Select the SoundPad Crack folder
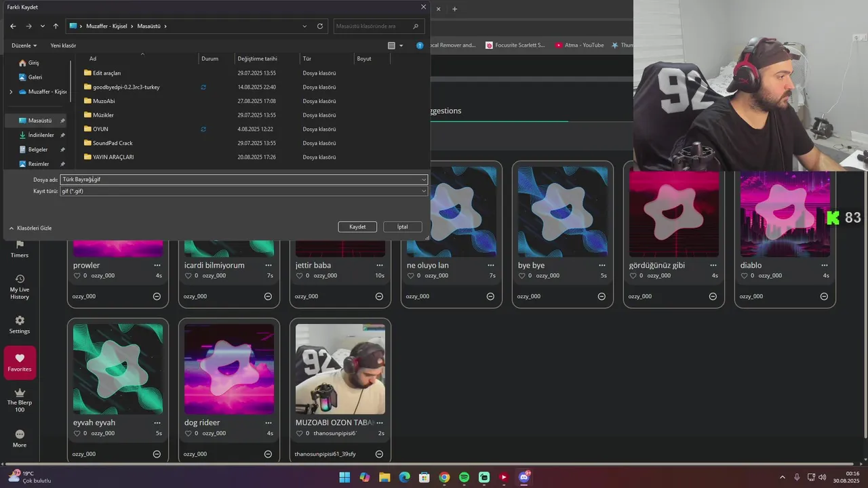This screenshot has width=868, height=488. point(113,143)
